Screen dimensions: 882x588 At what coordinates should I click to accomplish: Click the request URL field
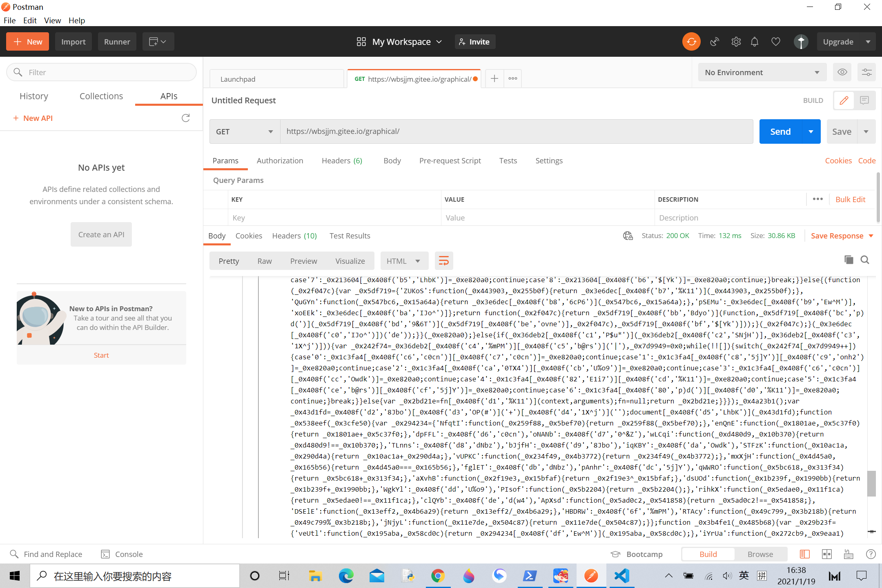coord(517,131)
